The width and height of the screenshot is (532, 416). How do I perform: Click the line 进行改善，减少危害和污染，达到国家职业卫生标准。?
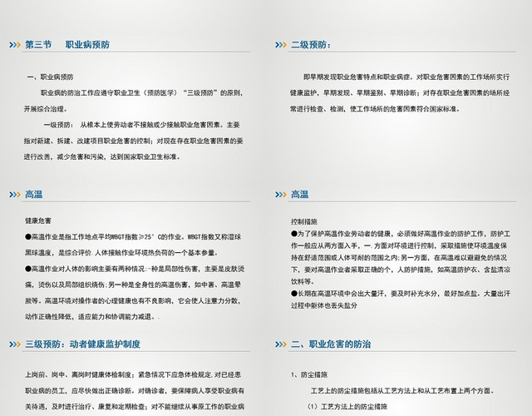pyautogui.click(x=102, y=157)
